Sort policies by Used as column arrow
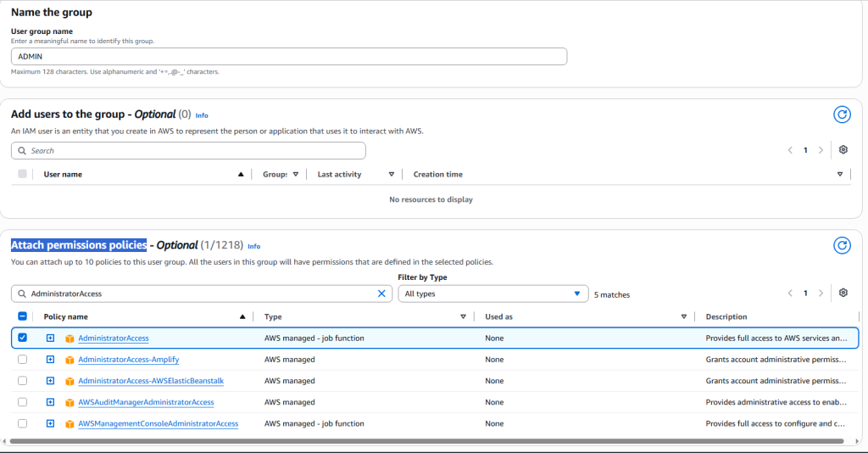 (x=684, y=316)
